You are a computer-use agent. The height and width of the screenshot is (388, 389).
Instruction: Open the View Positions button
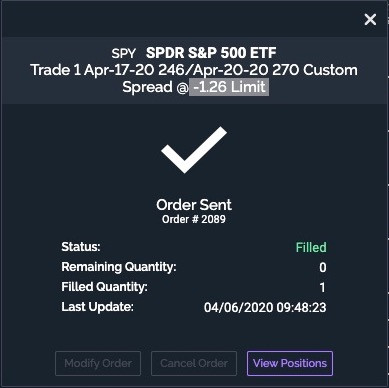click(290, 363)
